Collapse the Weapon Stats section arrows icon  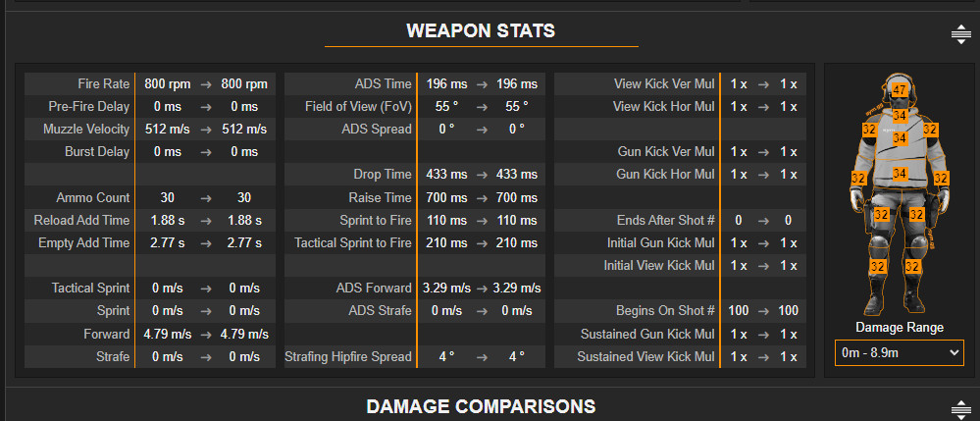(x=960, y=34)
